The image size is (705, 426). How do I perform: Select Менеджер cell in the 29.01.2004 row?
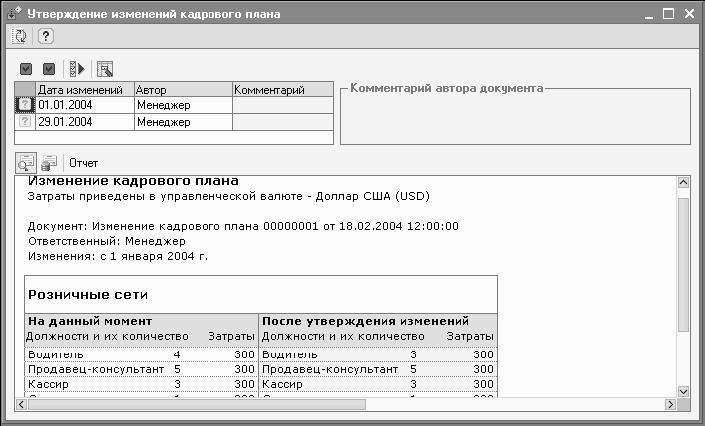(x=183, y=122)
